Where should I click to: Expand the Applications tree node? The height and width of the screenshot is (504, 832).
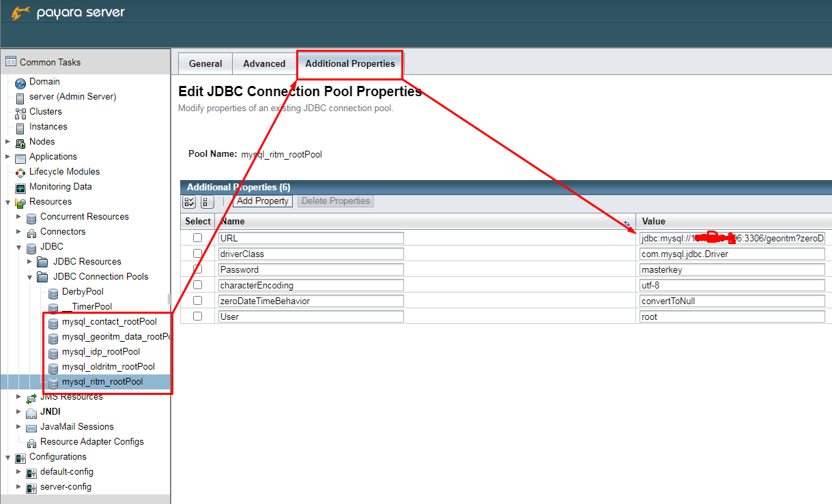point(8,157)
